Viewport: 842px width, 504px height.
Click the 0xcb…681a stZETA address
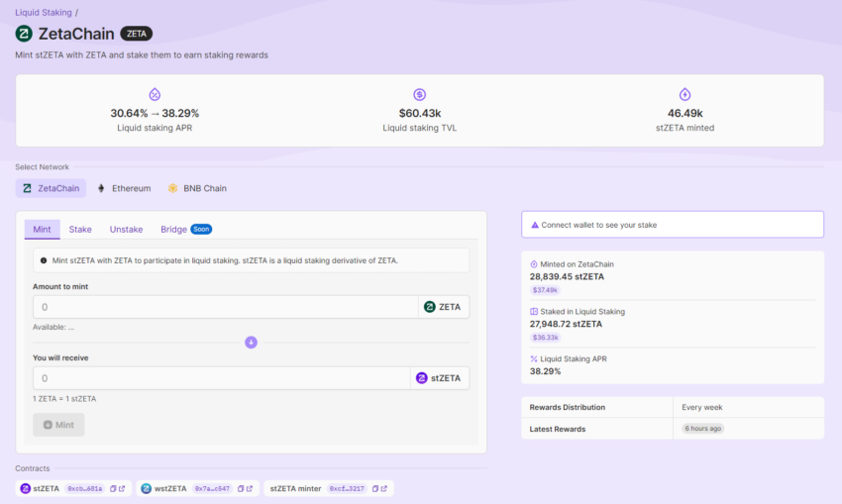click(x=85, y=489)
